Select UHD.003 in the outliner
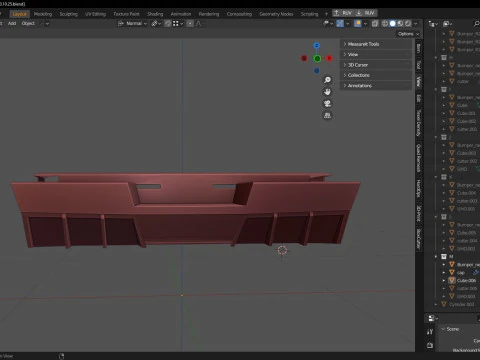The height and width of the screenshot is (360, 480). (x=466, y=296)
